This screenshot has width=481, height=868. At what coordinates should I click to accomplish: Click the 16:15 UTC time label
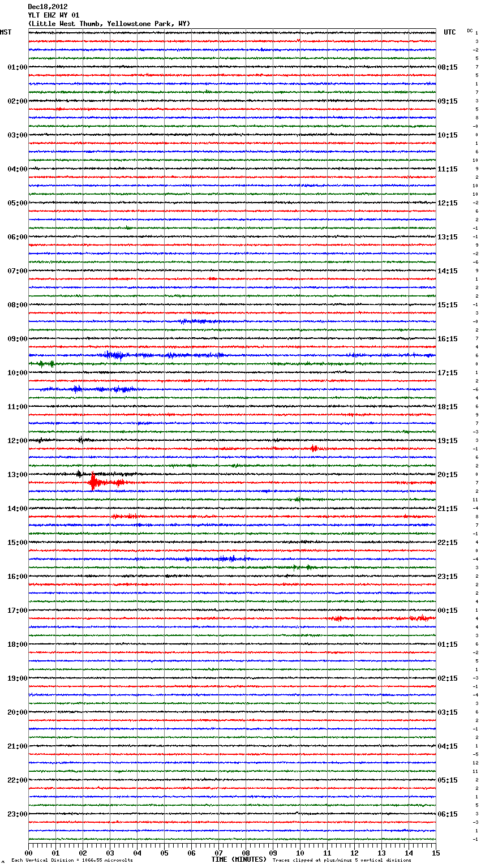coord(448,339)
